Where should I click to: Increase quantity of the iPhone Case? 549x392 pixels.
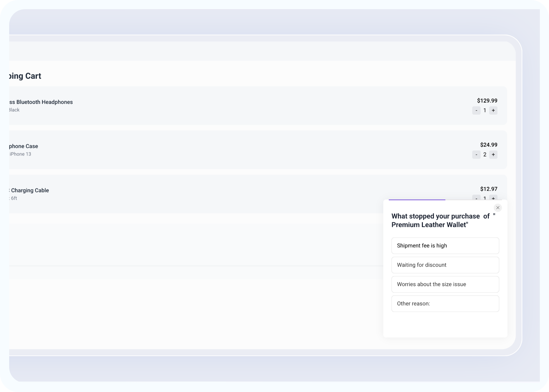493,155
